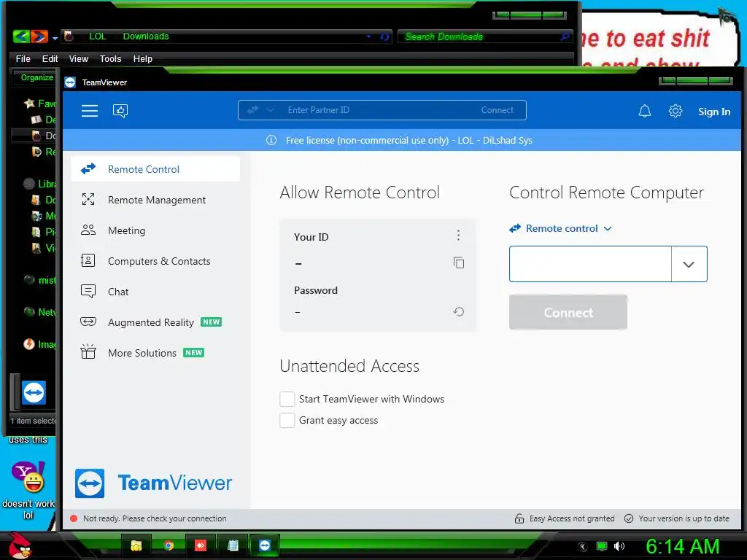
Task: Click Remote Management sidebar icon
Action: (88, 200)
